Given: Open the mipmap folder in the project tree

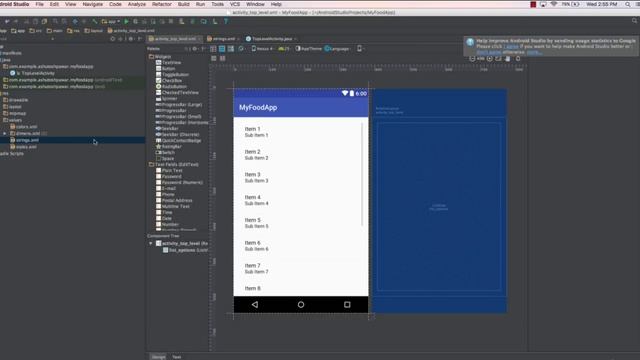Looking at the screenshot, I should (x=15, y=113).
